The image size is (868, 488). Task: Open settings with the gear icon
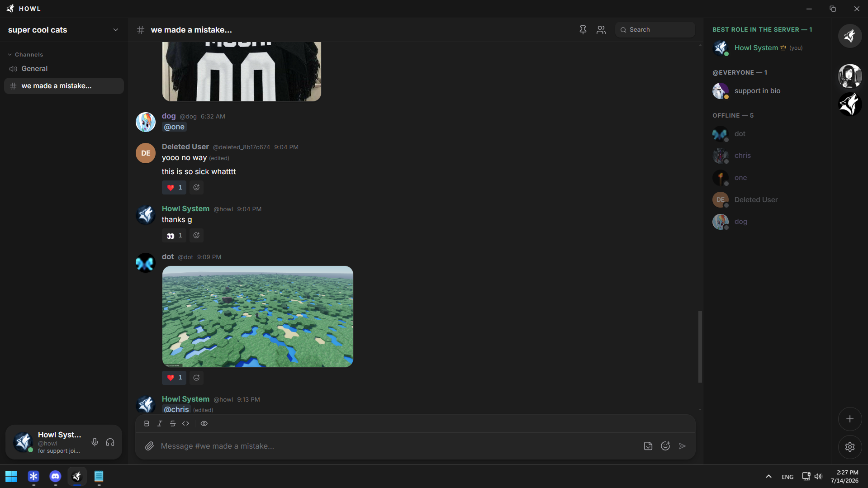pyautogui.click(x=850, y=447)
